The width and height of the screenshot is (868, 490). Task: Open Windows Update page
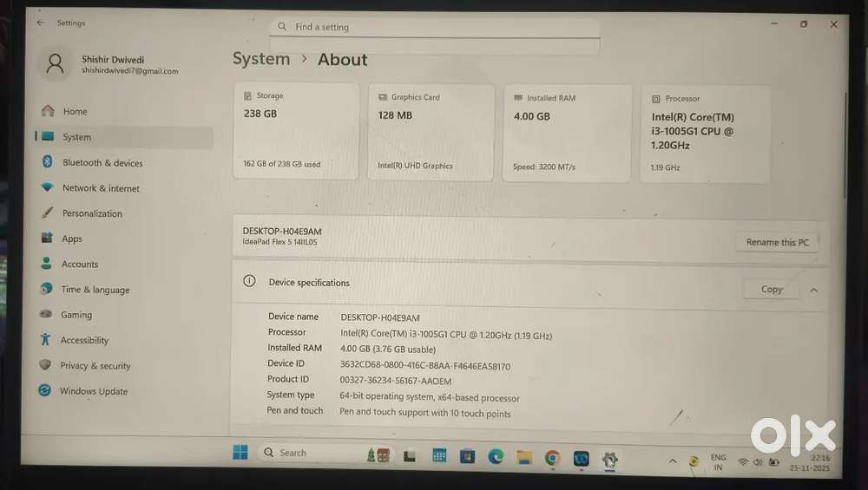click(93, 391)
